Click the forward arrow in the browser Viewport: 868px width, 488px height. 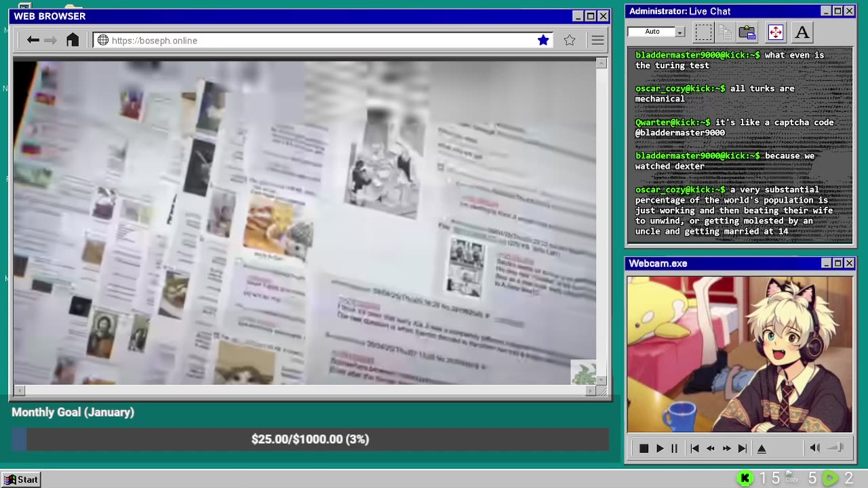click(50, 40)
